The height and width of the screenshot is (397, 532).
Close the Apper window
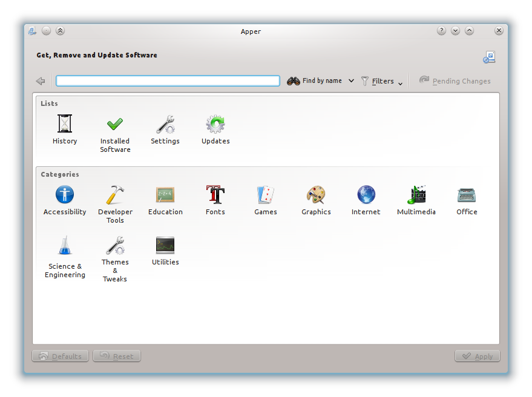[x=499, y=31]
